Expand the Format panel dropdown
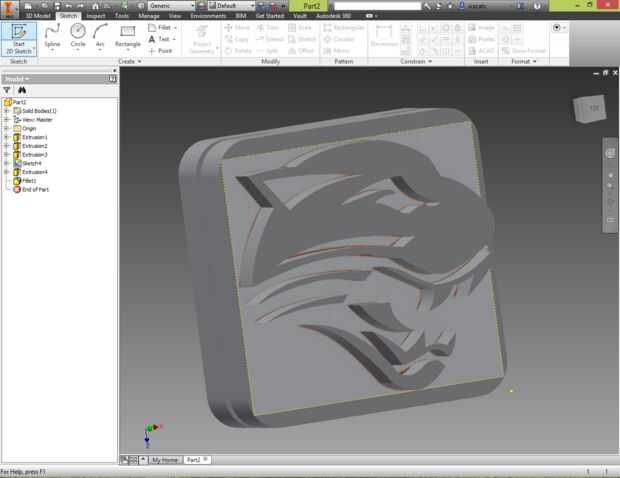This screenshot has height=478, width=620. (x=524, y=61)
